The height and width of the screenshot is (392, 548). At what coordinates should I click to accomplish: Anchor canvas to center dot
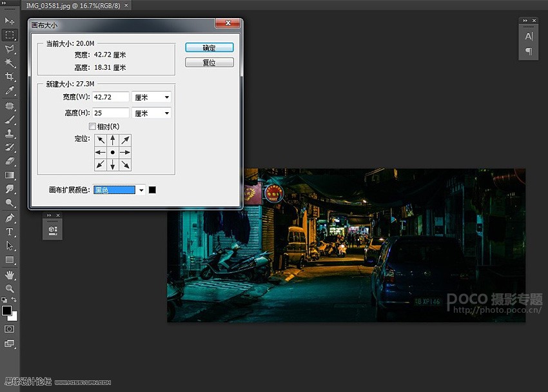113,152
